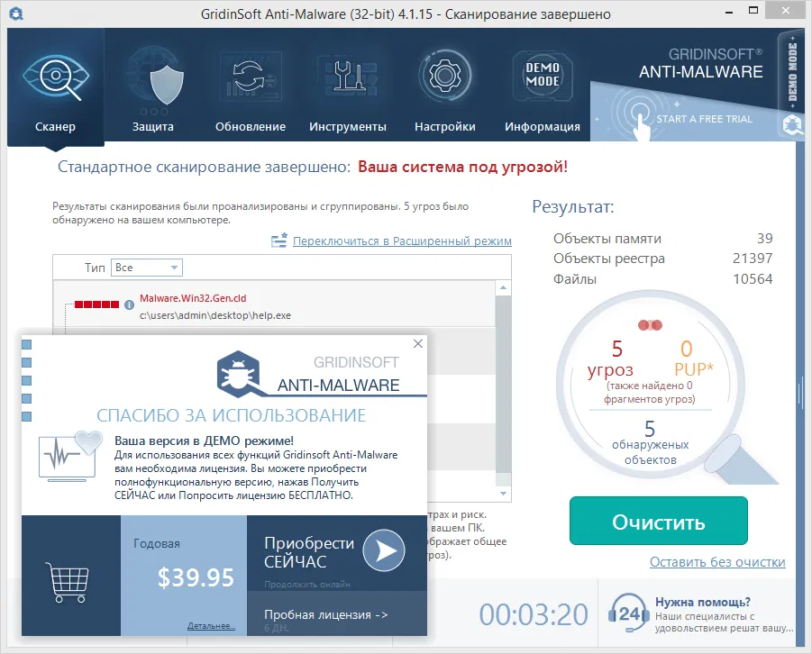Toggle the fifth blue square in popup

[x=27, y=416]
